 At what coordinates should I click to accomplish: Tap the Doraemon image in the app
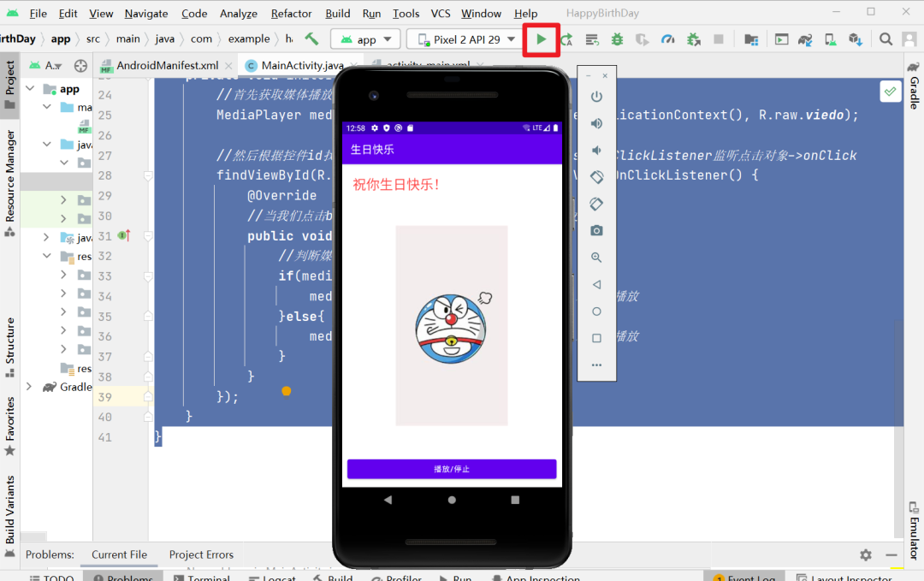pyautogui.click(x=452, y=325)
